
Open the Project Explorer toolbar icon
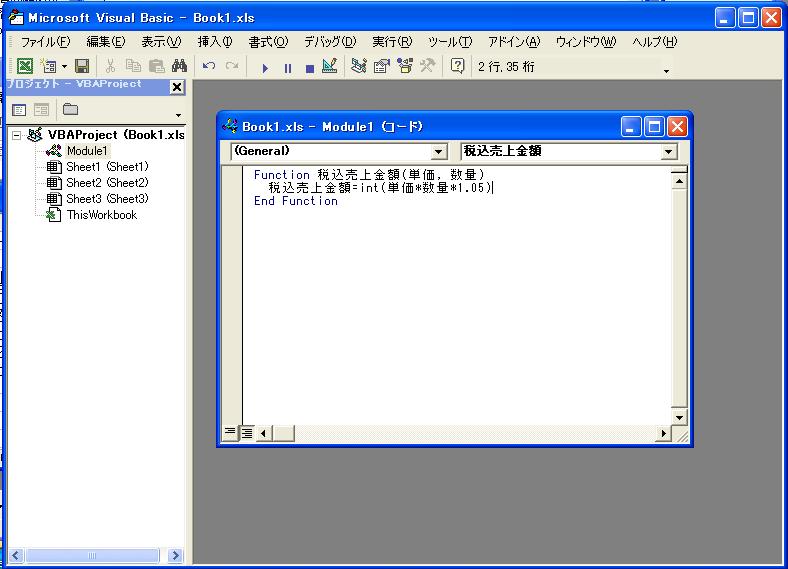(359, 66)
